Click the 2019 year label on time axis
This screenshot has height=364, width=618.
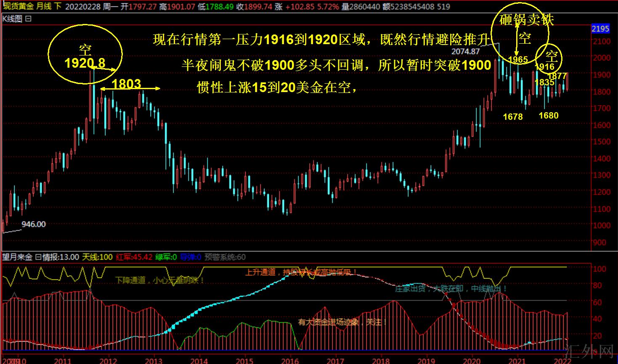[426, 360]
